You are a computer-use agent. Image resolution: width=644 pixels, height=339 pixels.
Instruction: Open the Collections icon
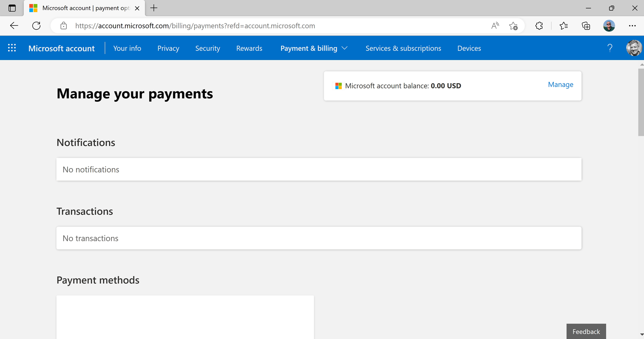(x=586, y=26)
